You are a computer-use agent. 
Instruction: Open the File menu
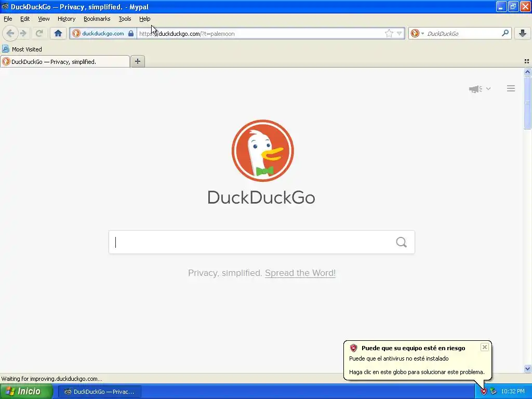tap(8, 19)
